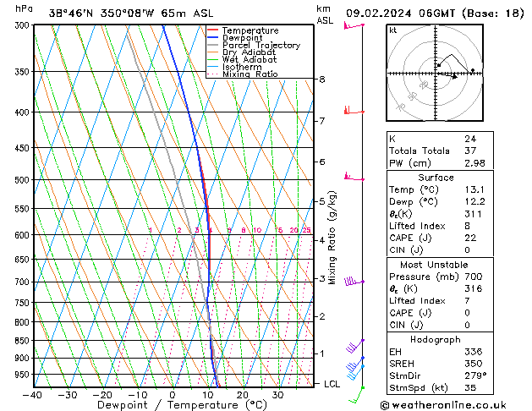Viewport: 532px width, 411px height.
Task: Click the Isotherm legend entry
Action: coord(242,67)
